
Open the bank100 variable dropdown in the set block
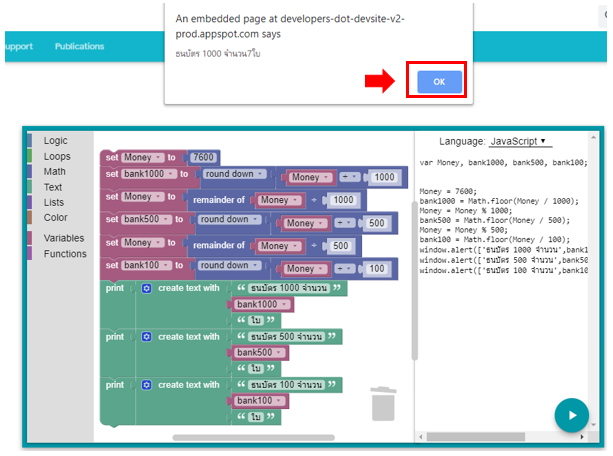tap(147, 265)
